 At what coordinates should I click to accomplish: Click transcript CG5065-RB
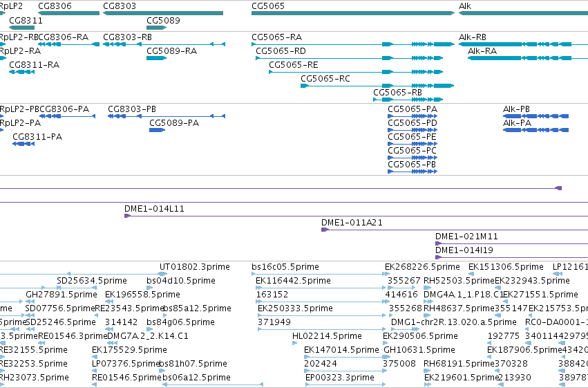(408, 100)
